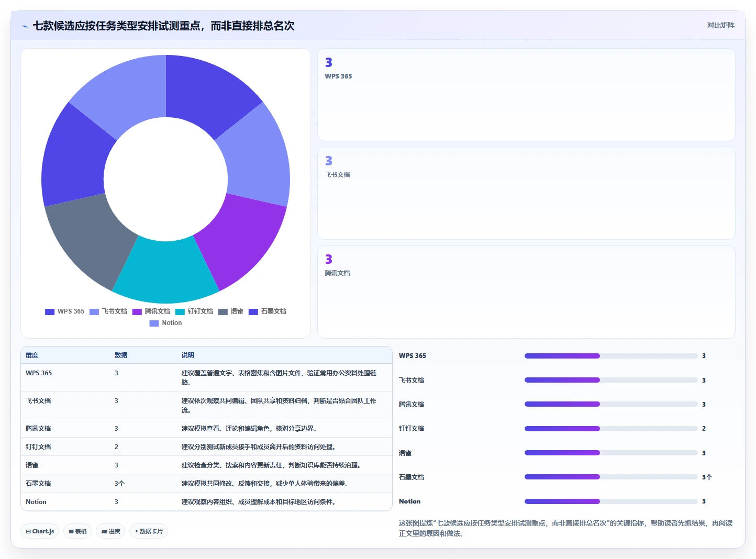Toggle 飞书文档 legend color swatch
Viewport: 756px width, 559px height.
point(94,311)
